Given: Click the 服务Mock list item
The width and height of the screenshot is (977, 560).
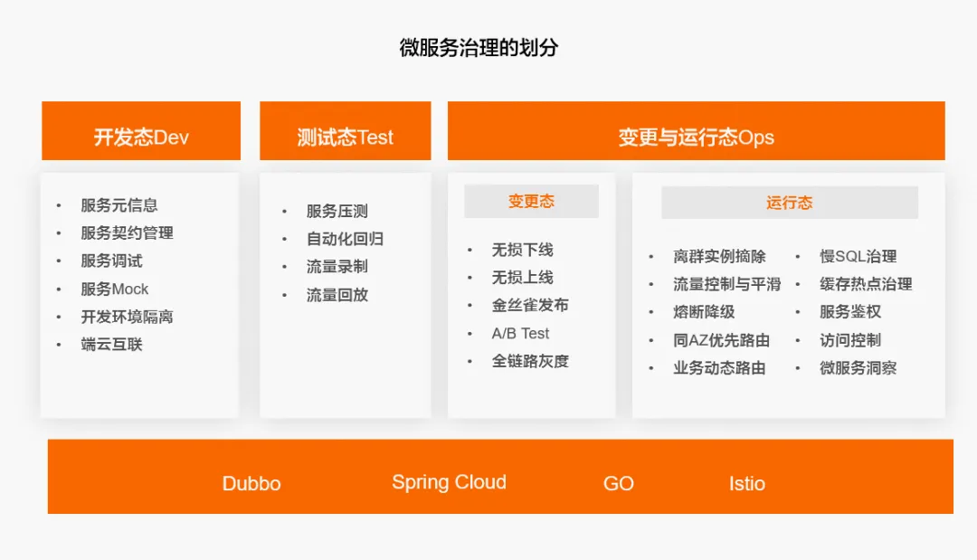Looking at the screenshot, I should (x=115, y=289).
